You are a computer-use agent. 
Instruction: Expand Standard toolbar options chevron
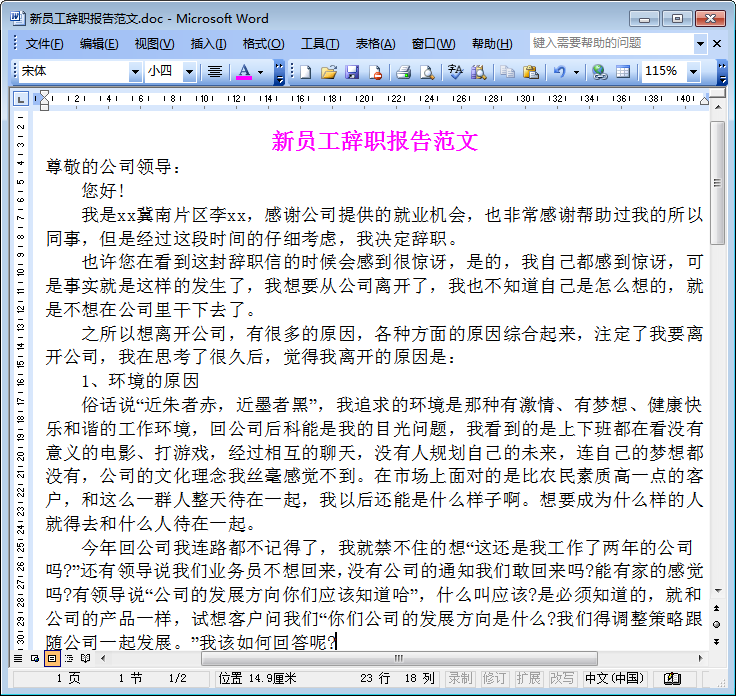723,72
